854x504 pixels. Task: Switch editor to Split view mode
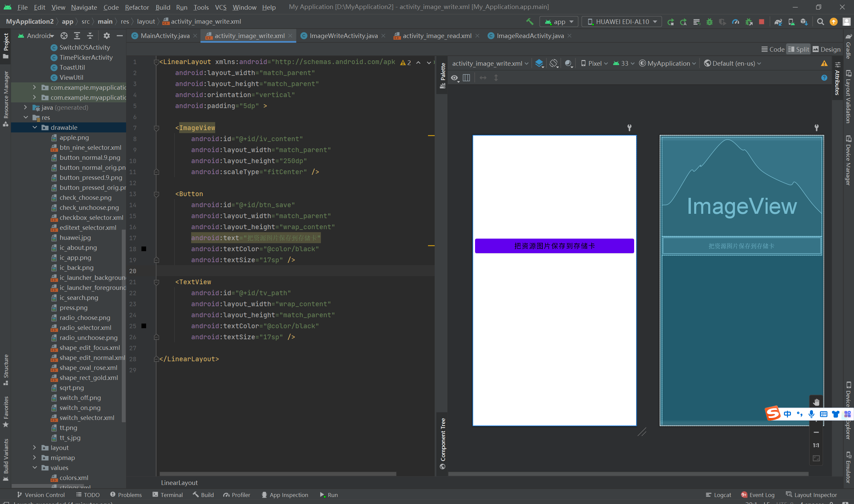(x=798, y=49)
